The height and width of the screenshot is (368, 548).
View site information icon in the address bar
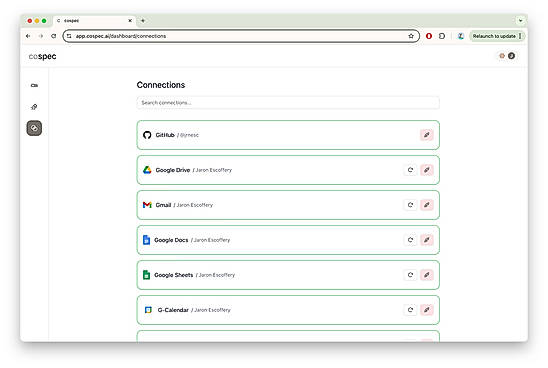point(69,36)
